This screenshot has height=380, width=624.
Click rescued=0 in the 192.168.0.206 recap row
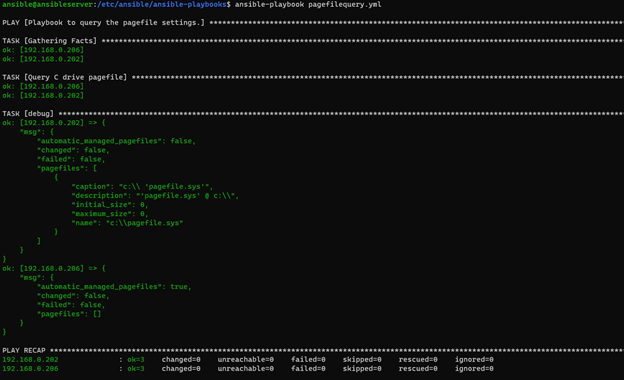(x=418, y=369)
